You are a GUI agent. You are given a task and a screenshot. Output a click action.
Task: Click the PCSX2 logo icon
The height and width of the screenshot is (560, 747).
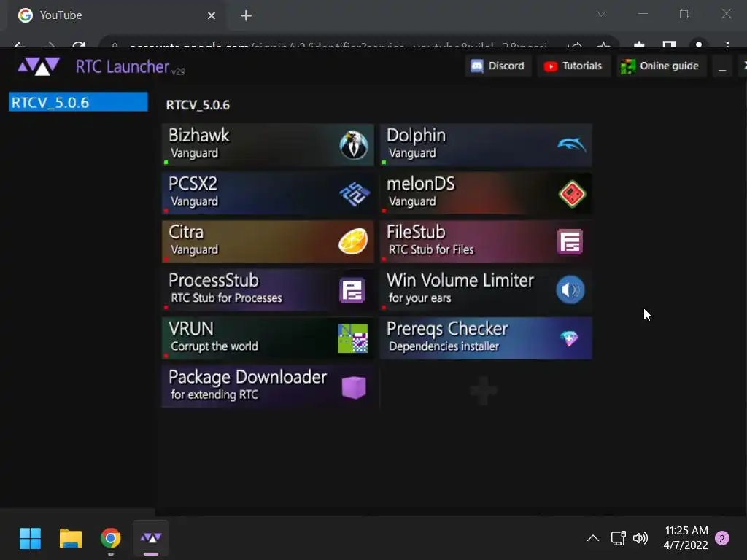click(x=355, y=194)
